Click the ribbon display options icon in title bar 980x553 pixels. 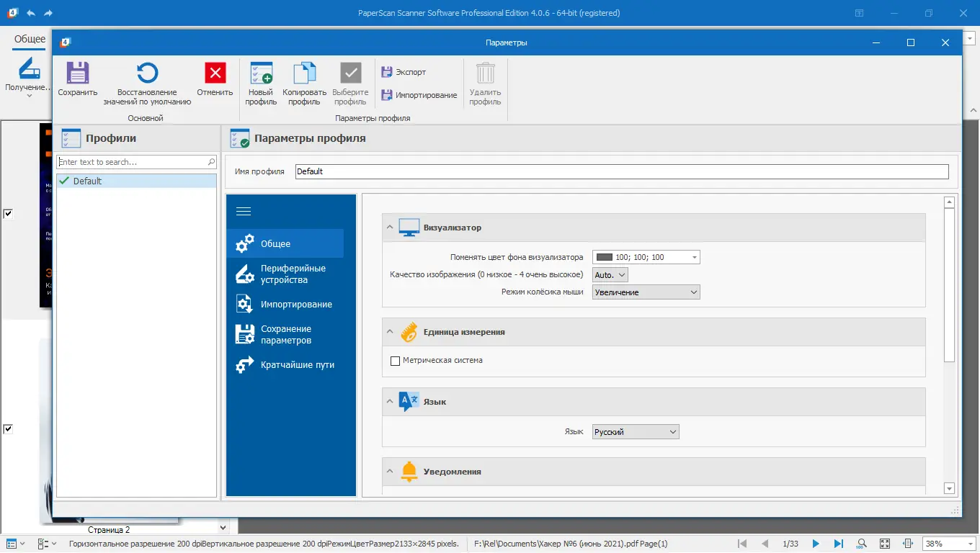click(x=859, y=13)
